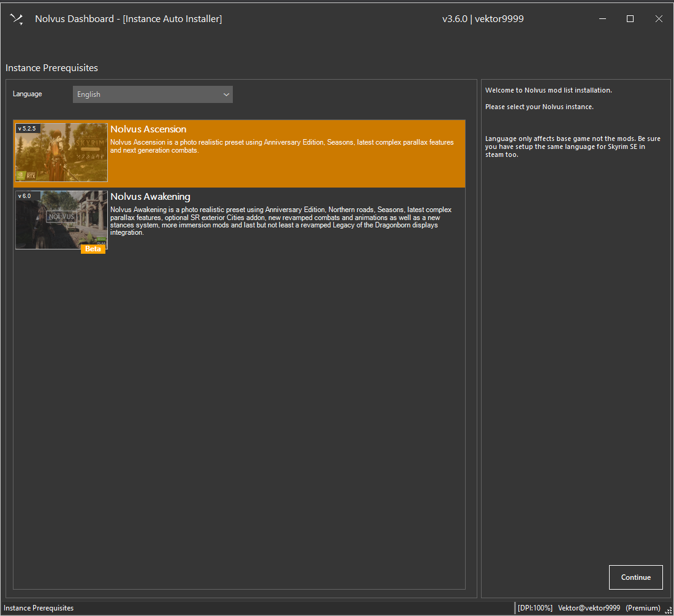The image size is (674, 616).
Task: Click the orange Beta badge on Awakening
Action: coord(93,249)
